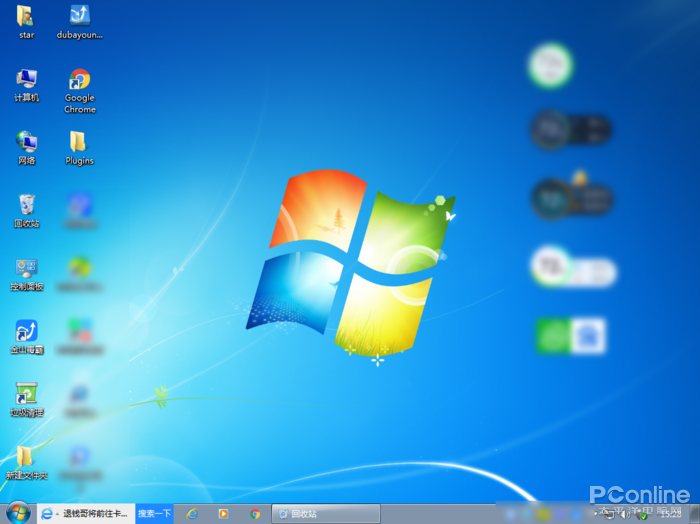The height and width of the screenshot is (524, 700).
Task: Select the 新建文件夹 folder
Action: [x=27, y=462]
